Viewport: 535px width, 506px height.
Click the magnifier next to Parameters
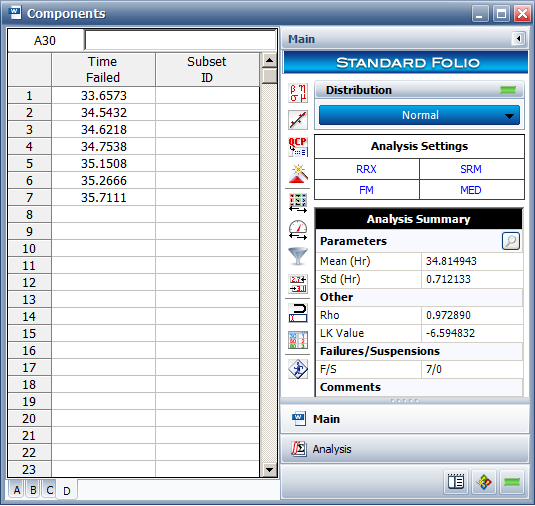click(510, 241)
